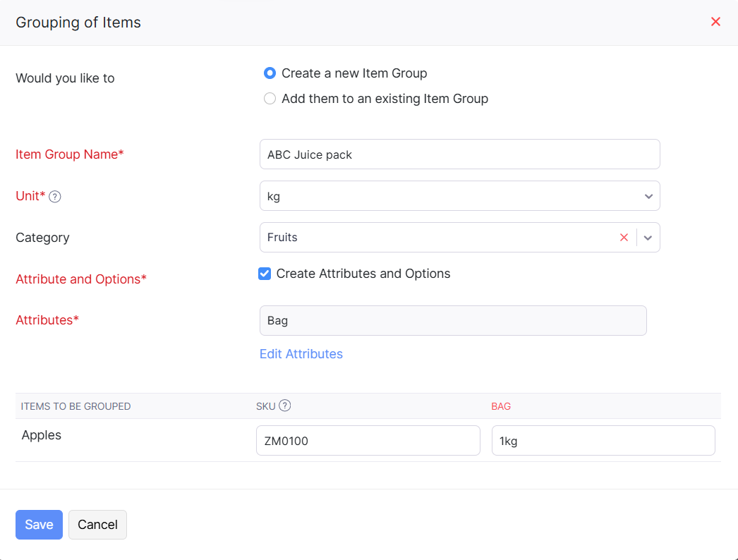Choose Add them to an existing Item Group

[x=270, y=99]
